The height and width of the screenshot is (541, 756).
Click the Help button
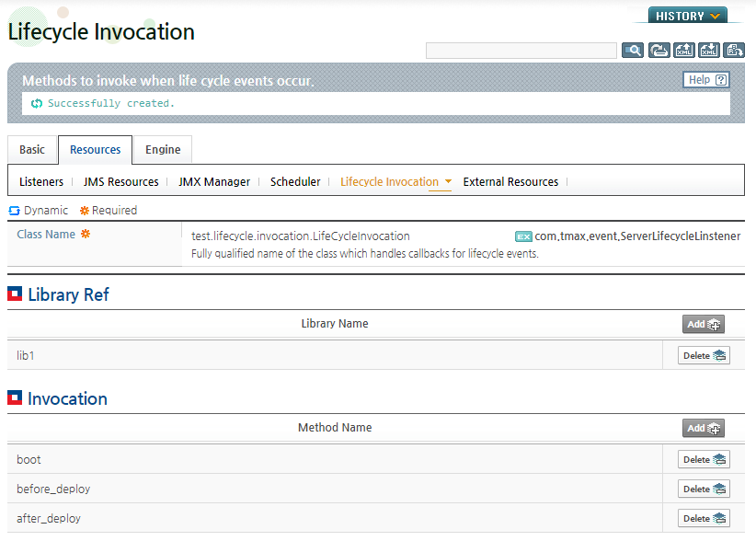[x=706, y=79]
